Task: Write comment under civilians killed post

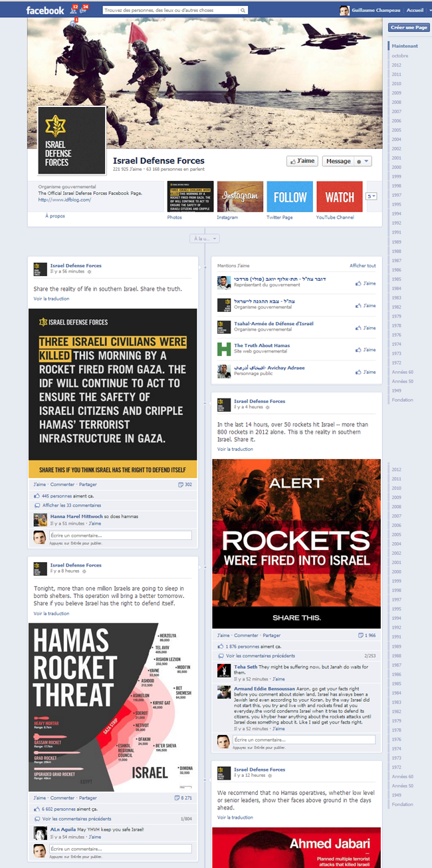Action: point(119,535)
